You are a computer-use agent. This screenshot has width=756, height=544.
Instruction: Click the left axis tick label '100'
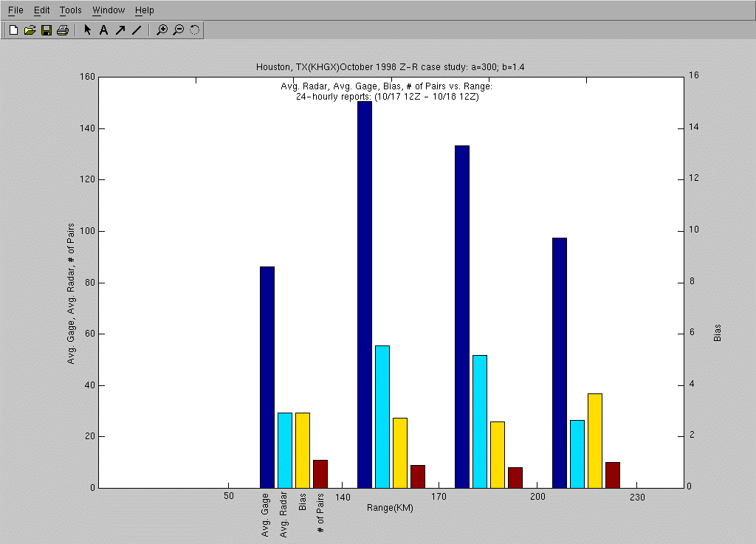coord(87,231)
